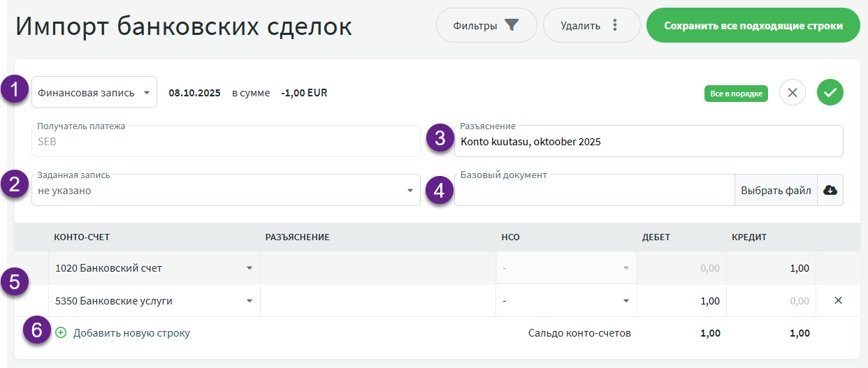The width and height of the screenshot is (868, 368).
Task: Click the Разъяснение field with Konto kuutasu
Action: pyautogui.click(x=646, y=142)
